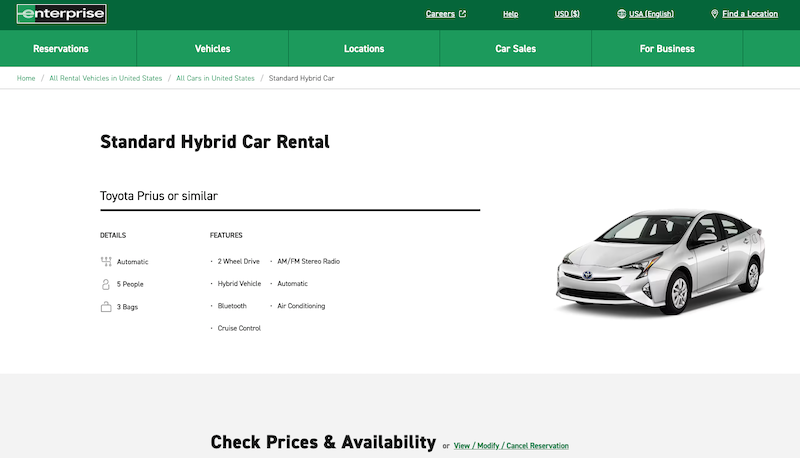Open All Cars in United States breadcrumb
This screenshot has height=458, width=800.
point(215,78)
